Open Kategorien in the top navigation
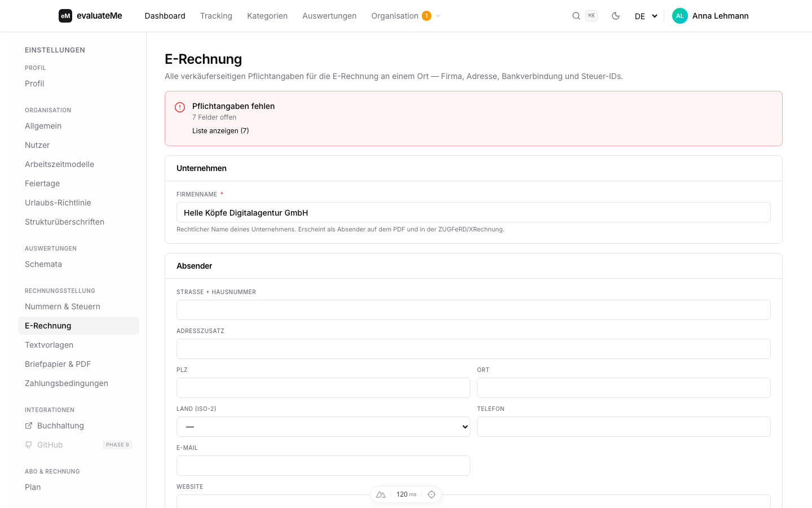This screenshot has height=508, width=812. point(267,16)
